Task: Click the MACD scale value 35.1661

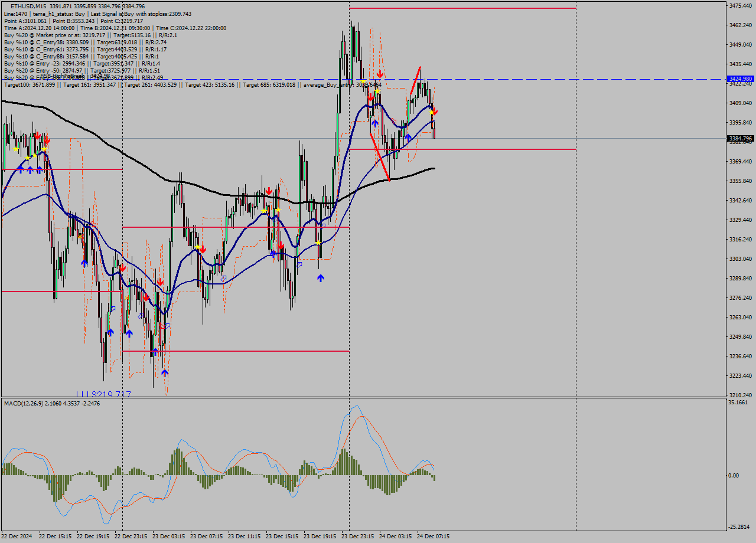Action: [738, 403]
